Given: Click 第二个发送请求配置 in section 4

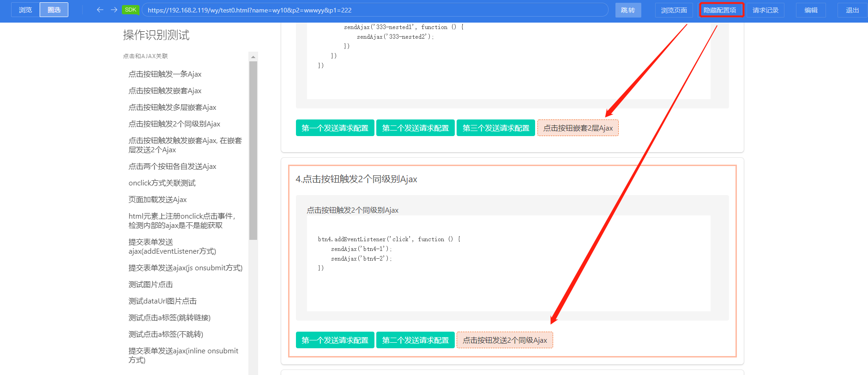Looking at the screenshot, I should pos(416,340).
